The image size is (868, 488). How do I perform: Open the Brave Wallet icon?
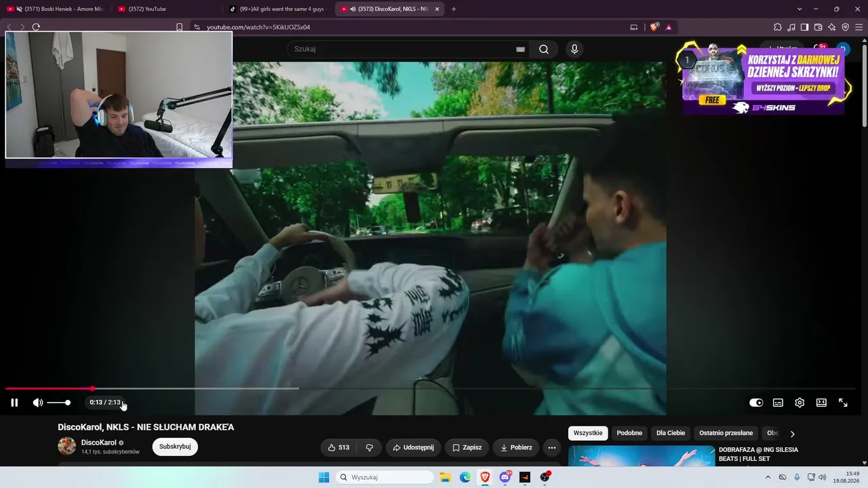(x=818, y=27)
